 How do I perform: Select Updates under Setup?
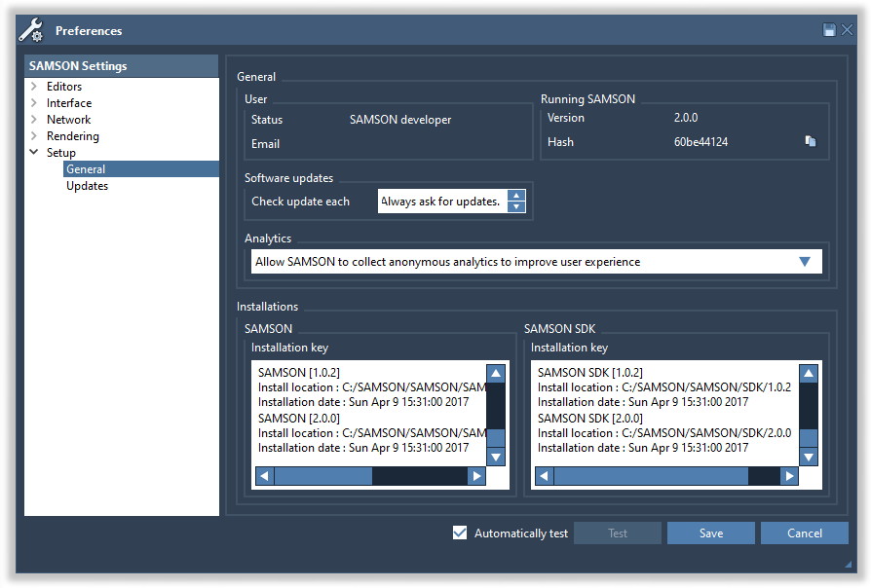(87, 186)
